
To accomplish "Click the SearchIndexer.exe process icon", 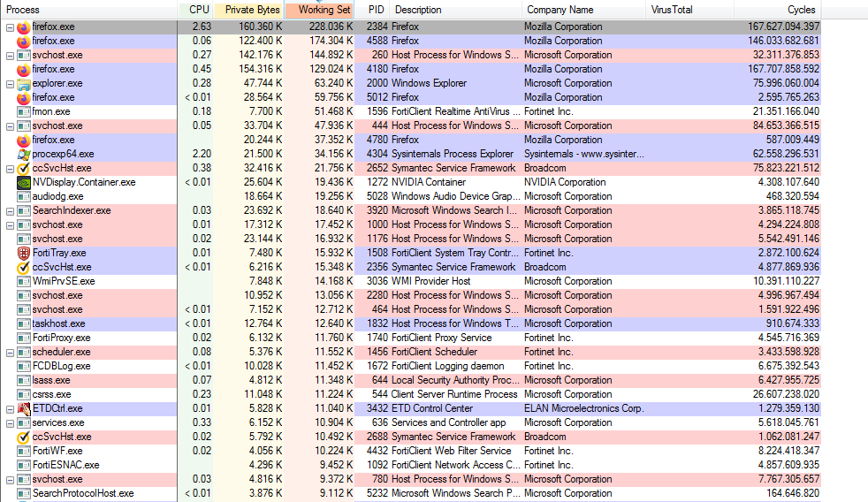I will click(23, 211).
